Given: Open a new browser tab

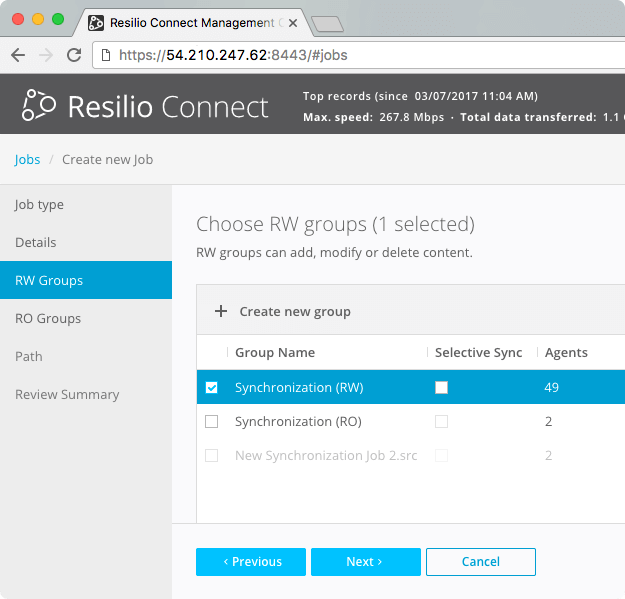Looking at the screenshot, I should 327,24.
